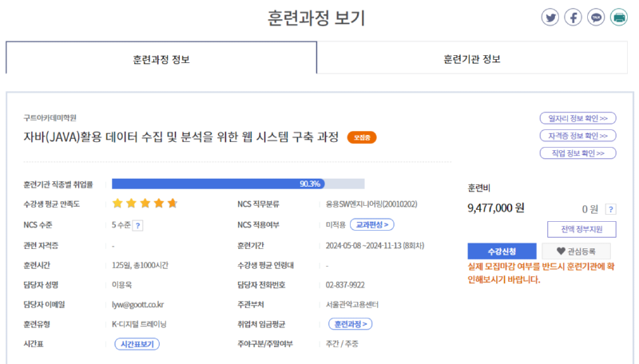
Task: Share the course on Twitter
Action: tap(550, 18)
